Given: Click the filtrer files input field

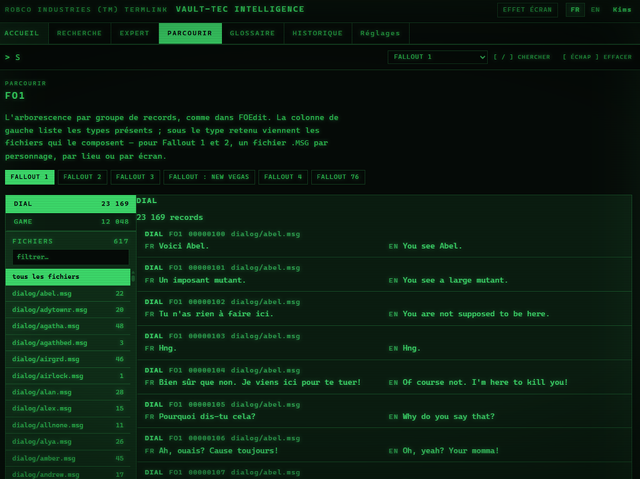Looking at the screenshot, I should coord(71,257).
